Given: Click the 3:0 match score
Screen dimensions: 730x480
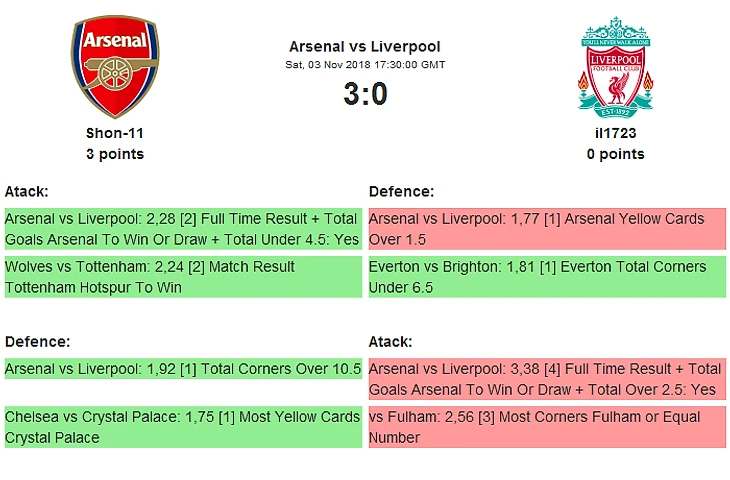Looking at the screenshot, I should (364, 94).
